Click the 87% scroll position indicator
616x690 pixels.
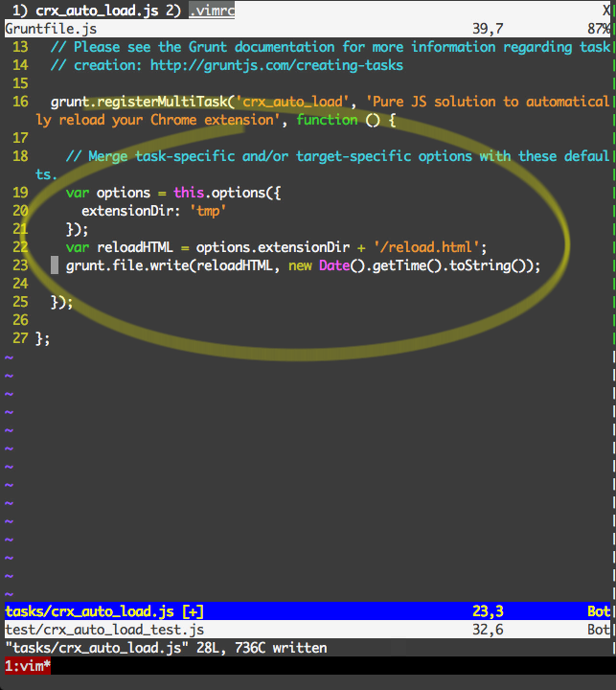(599, 29)
